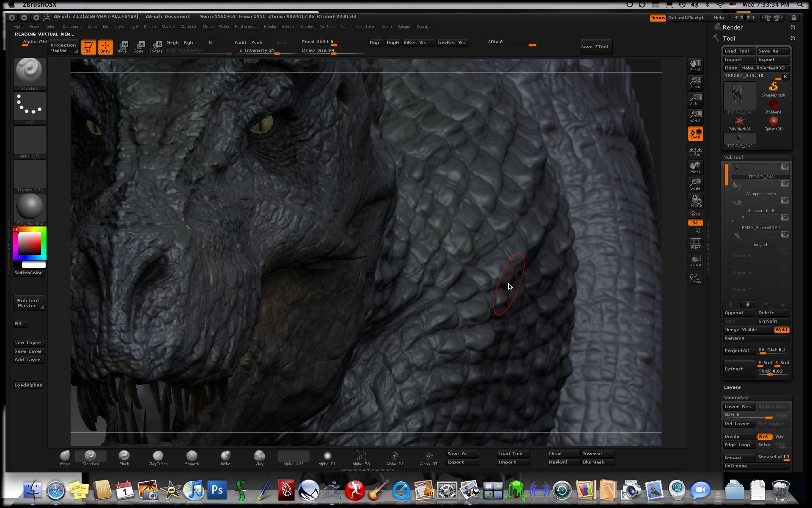Select the SimpleBrush tool
The width and height of the screenshot is (812, 508).
773,89
